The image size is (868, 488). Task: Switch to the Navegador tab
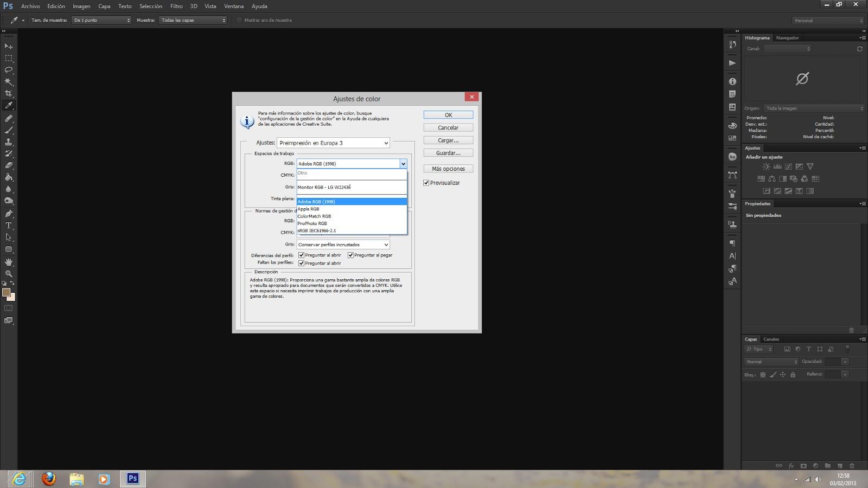pos(787,38)
